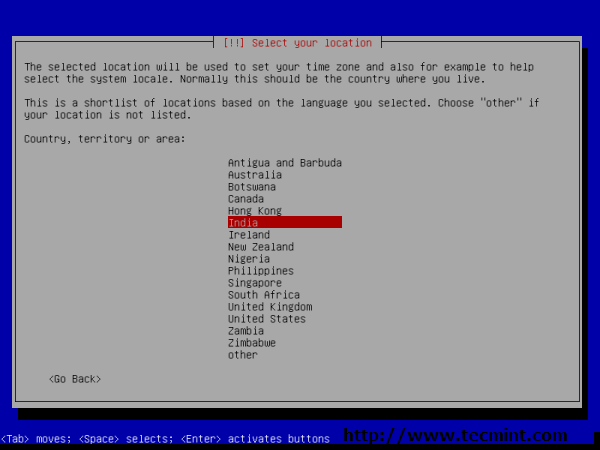Choose United States as your country
The height and width of the screenshot is (450, 600).
tap(267, 319)
